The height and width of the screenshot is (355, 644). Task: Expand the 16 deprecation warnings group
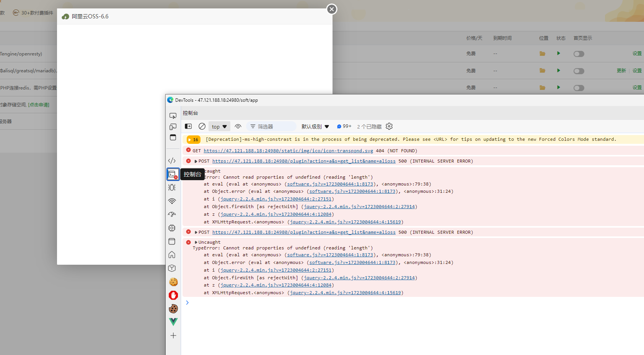(194, 140)
